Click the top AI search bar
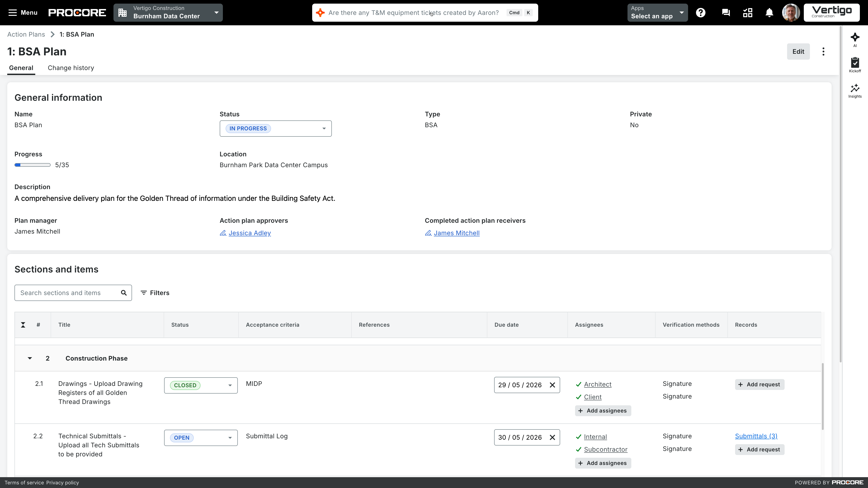This screenshot has height=488, width=868. pyautogui.click(x=425, y=13)
